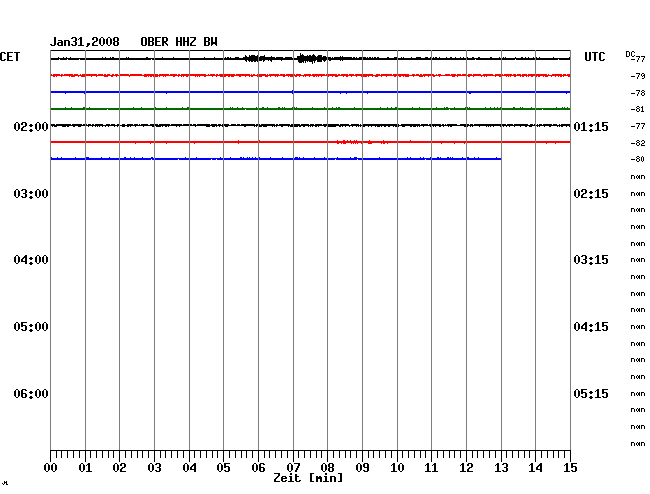650x494 pixels.
Task: Click the DC offset value -78
Action: [x=638, y=93]
